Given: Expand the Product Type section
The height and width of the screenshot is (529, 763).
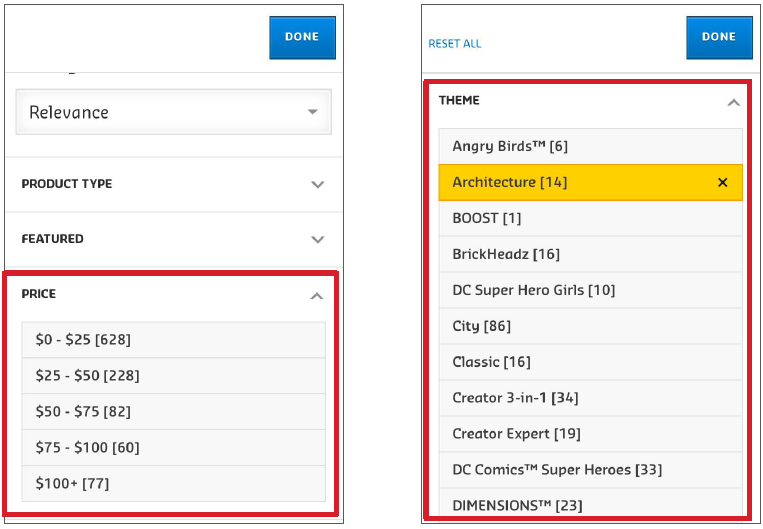Looking at the screenshot, I should coord(173,184).
